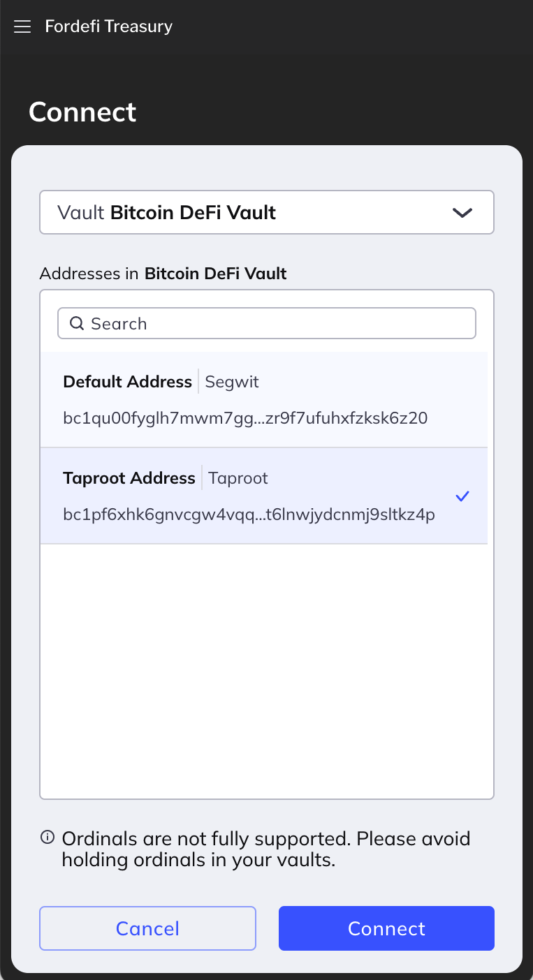Image resolution: width=533 pixels, height=980 pixels.
Task: Click the Connect page heading
Action: coord(82,112)
